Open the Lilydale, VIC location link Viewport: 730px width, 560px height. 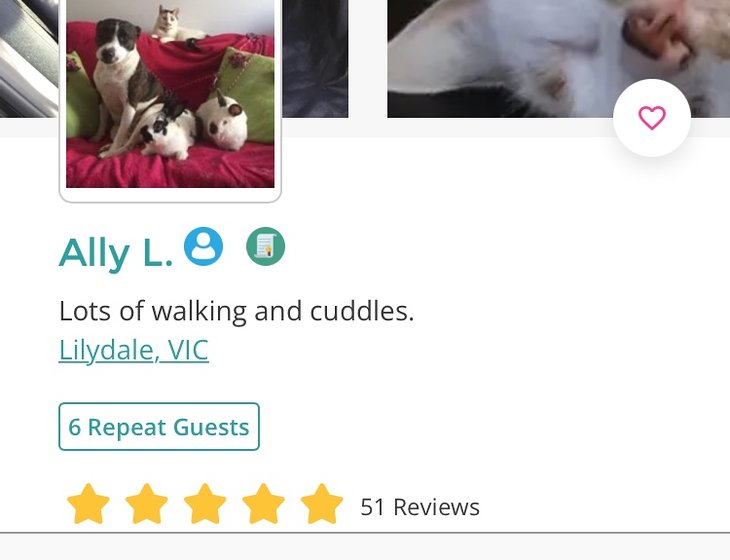pyautogui.click(x=134, y=350)
